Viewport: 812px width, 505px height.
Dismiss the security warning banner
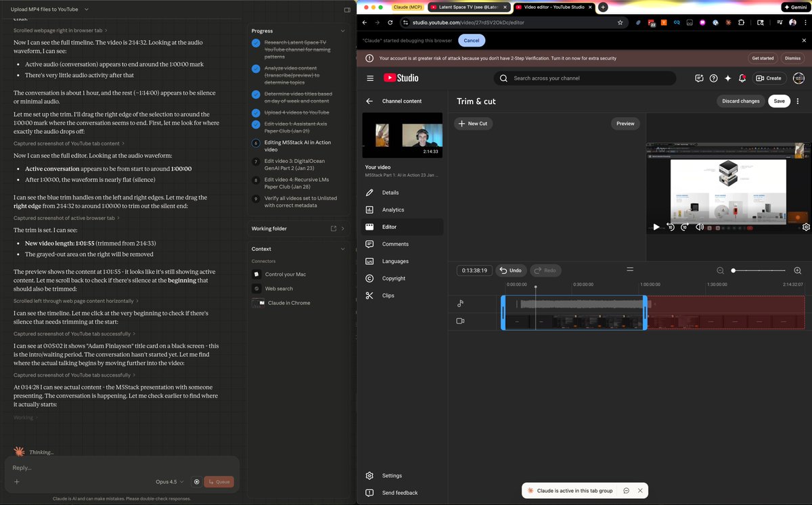792,58
